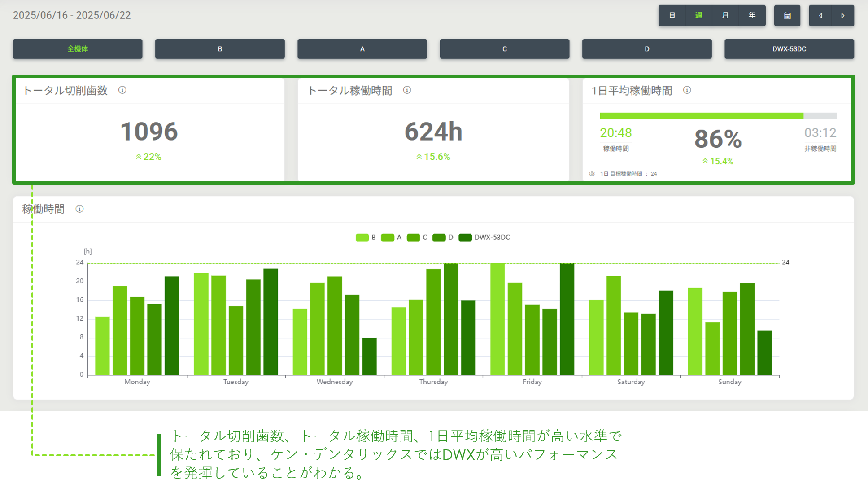Toggle series B in chart legend

[x=362, y=238]
